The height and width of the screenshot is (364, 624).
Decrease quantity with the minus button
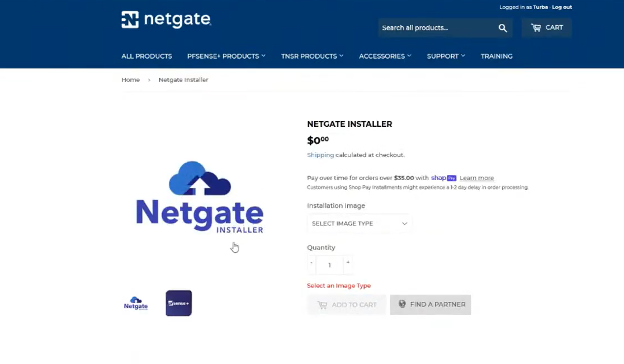click(x=311, y=263)
